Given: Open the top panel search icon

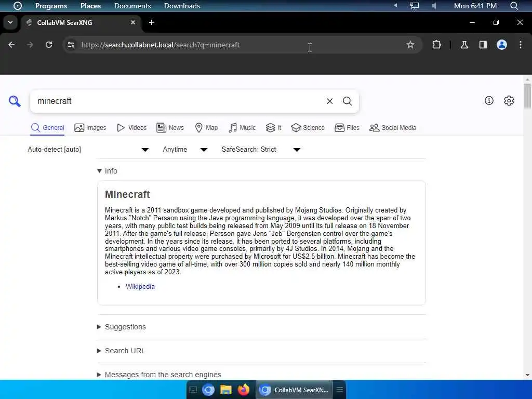Looking at the screenshot, I should pos(514,6).
